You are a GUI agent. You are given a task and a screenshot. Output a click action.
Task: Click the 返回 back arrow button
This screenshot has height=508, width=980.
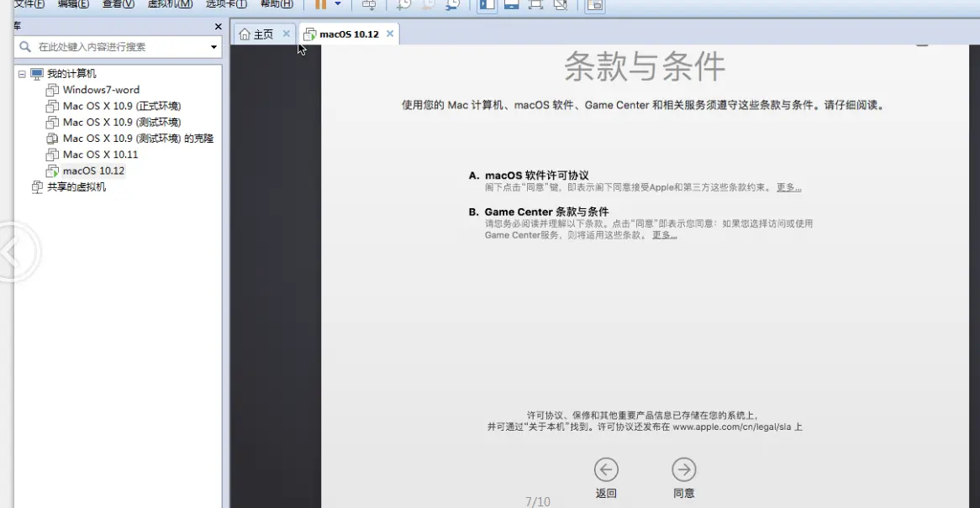(606, 470)
